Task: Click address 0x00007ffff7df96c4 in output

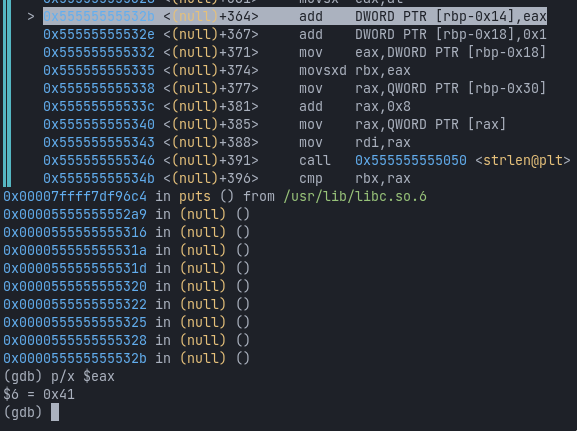Action: pyautogui.click(x=75, y=197)
